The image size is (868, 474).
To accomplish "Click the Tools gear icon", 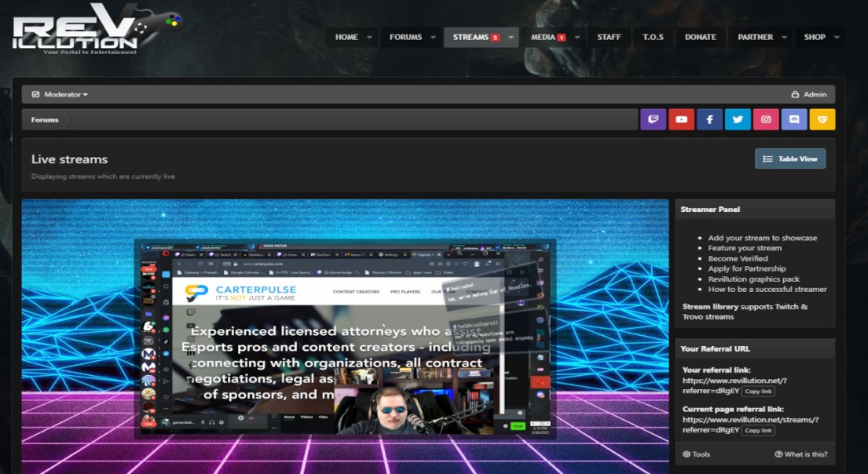I will coord(687,454).
